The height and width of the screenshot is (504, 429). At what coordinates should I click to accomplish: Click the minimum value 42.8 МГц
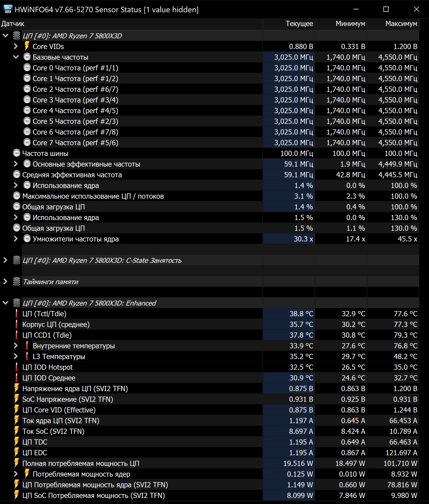[351, 175]
